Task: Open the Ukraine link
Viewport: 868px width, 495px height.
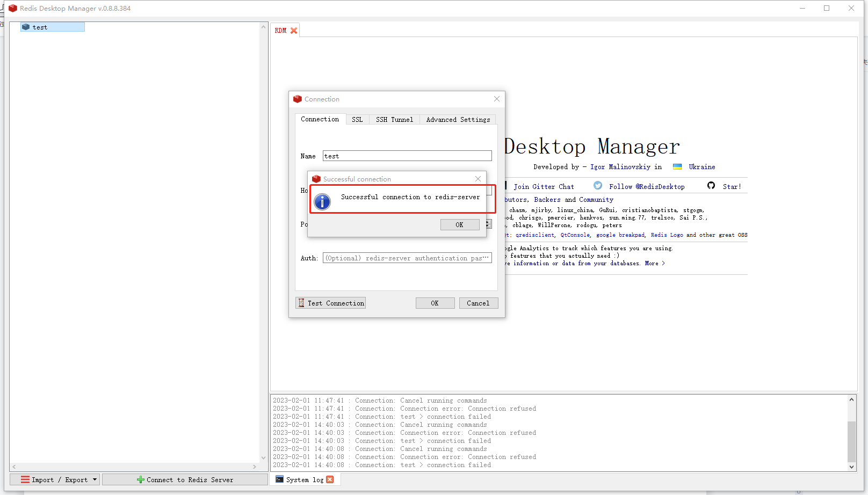Action: (702, 167)
